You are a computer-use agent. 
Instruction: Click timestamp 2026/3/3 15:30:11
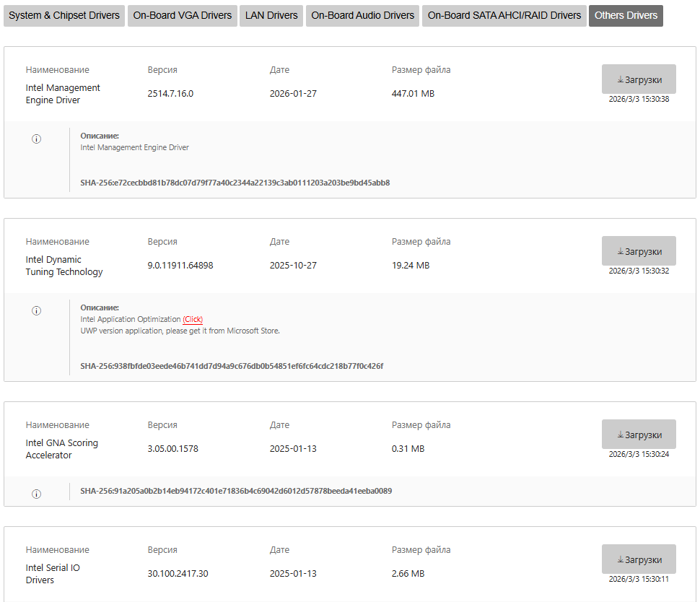(639, 579)
